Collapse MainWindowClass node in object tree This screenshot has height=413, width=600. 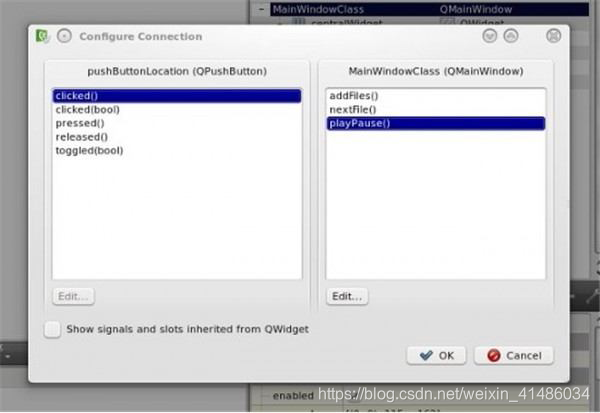pyautogui.click(x=262, y=9)
